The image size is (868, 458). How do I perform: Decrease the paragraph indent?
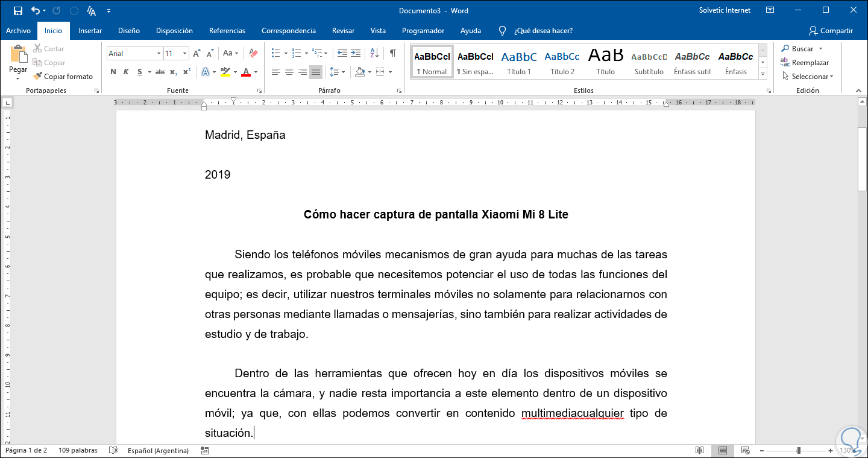tap(342, 53)
